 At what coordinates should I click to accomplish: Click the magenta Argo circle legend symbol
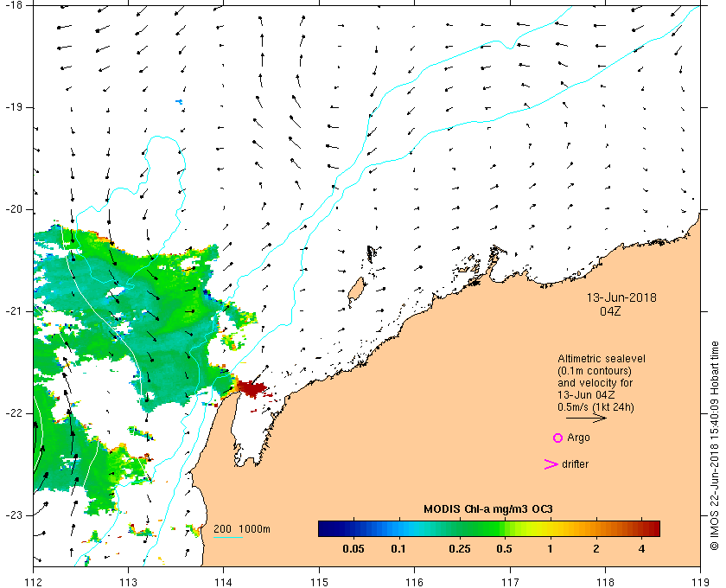(x=557, y=438)
